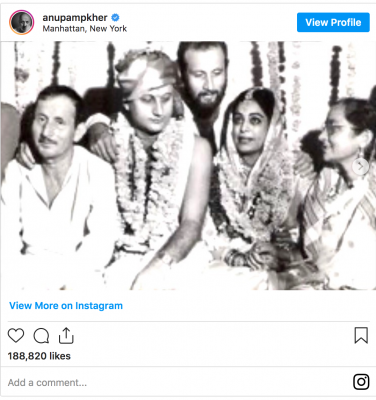Save the post with the bookmark icon
376x400 pixels.
coord(361,335)
